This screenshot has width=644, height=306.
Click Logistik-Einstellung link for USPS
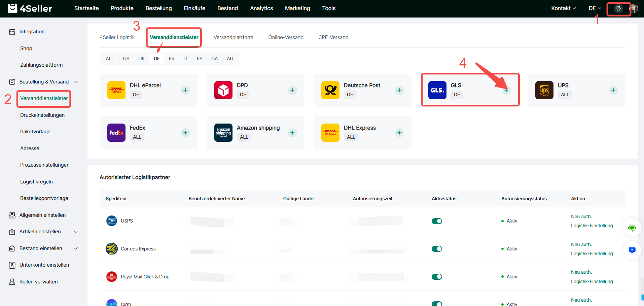592,226
